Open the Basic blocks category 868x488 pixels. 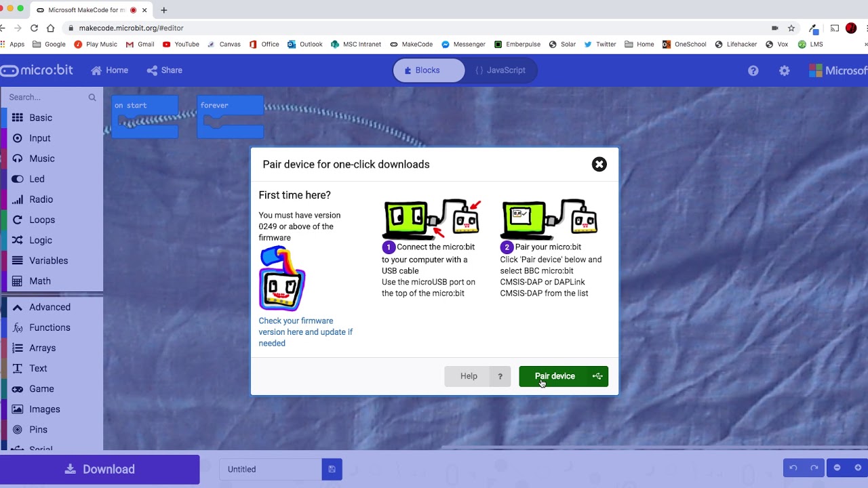pos(52,118)
